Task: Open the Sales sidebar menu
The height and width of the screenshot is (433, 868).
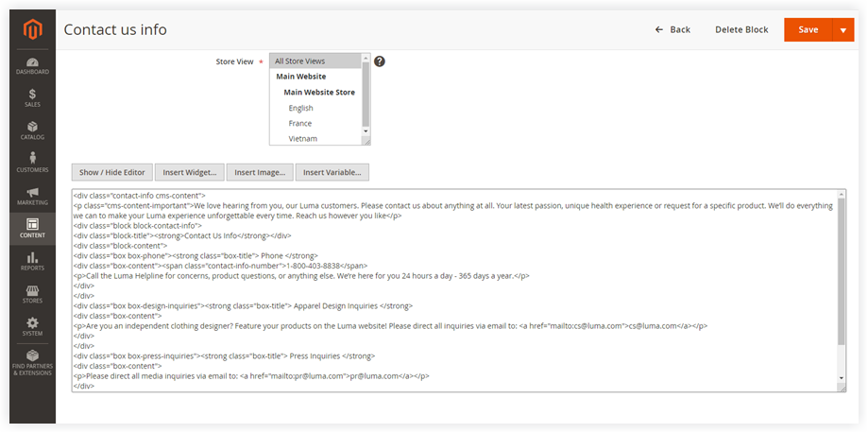Action: (x=32, y=98)
